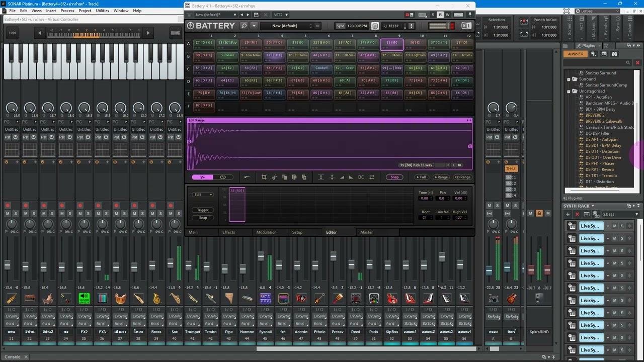Click the pan flute icon on Pipe strip

229,299
